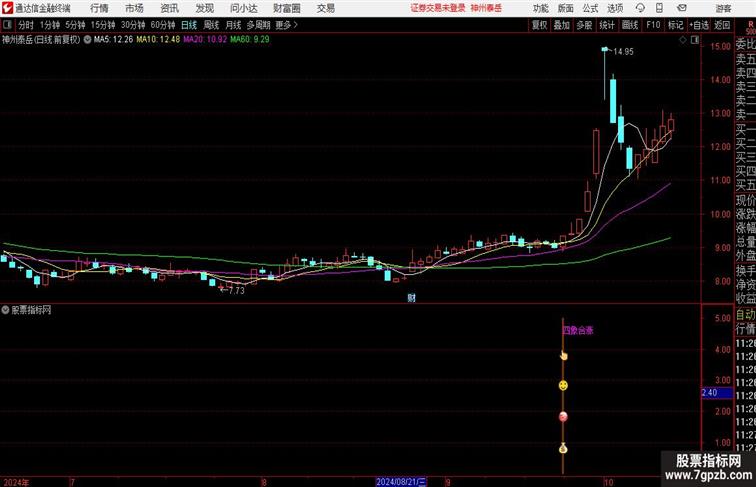Open the MA indicator dropdown circle icon
756x487 pixels.
point(87,40)
